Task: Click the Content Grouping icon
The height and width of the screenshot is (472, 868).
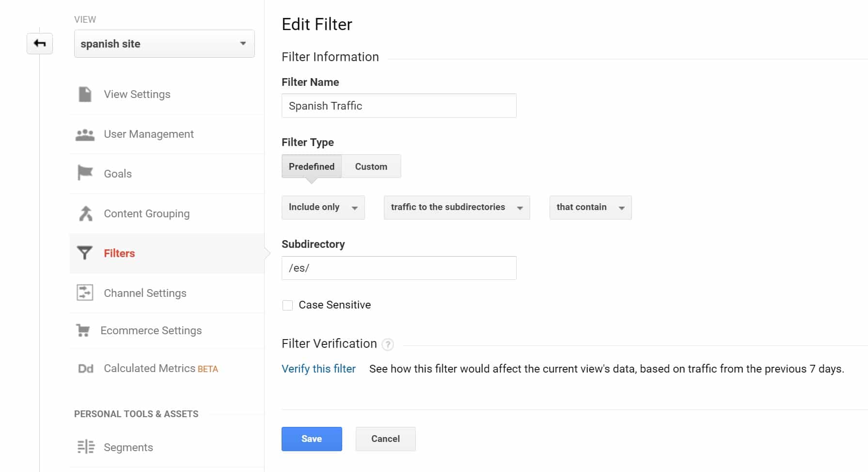Action: coord(86,213)
